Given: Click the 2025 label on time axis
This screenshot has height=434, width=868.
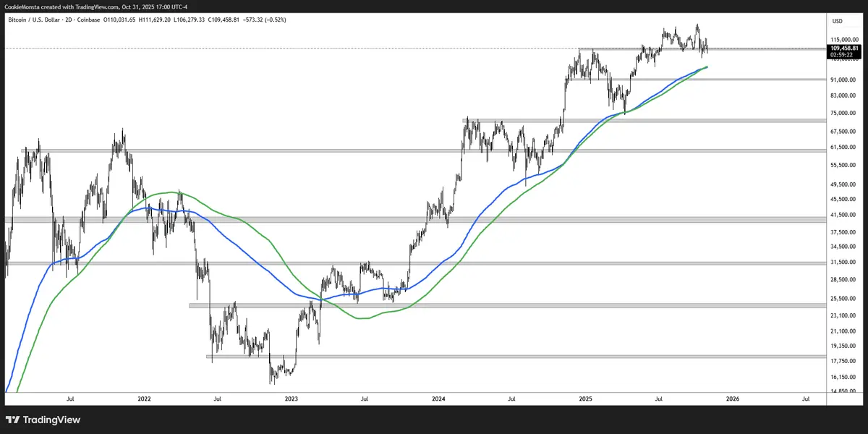Looking at the screenshot, I should tap(586, 399).
